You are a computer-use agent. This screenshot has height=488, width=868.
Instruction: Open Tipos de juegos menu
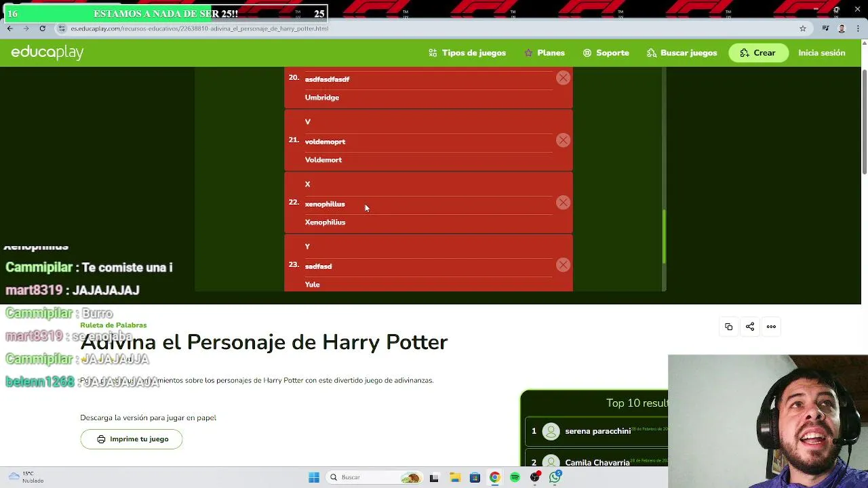(467, 53)
